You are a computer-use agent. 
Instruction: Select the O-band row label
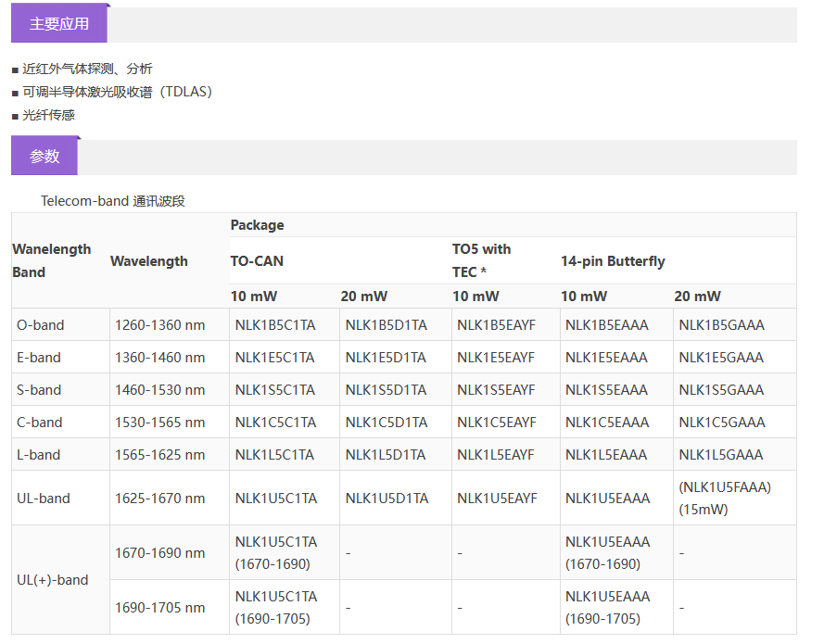41,325
